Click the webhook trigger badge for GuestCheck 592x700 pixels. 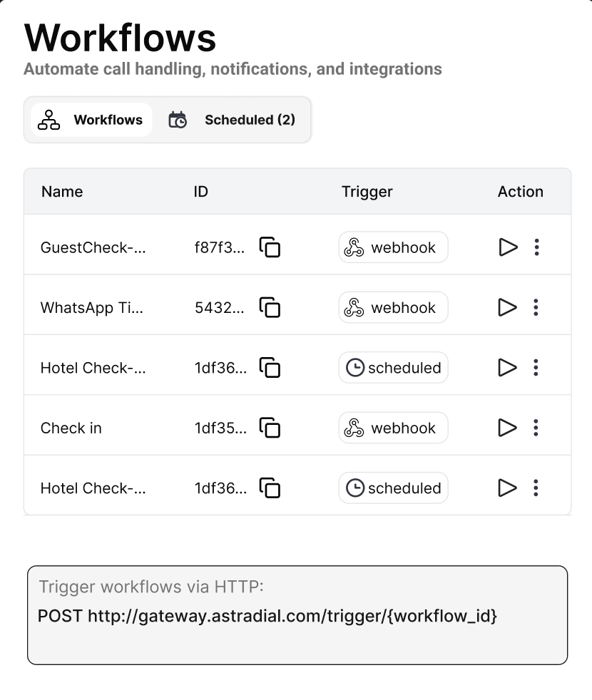click(393, 247)
